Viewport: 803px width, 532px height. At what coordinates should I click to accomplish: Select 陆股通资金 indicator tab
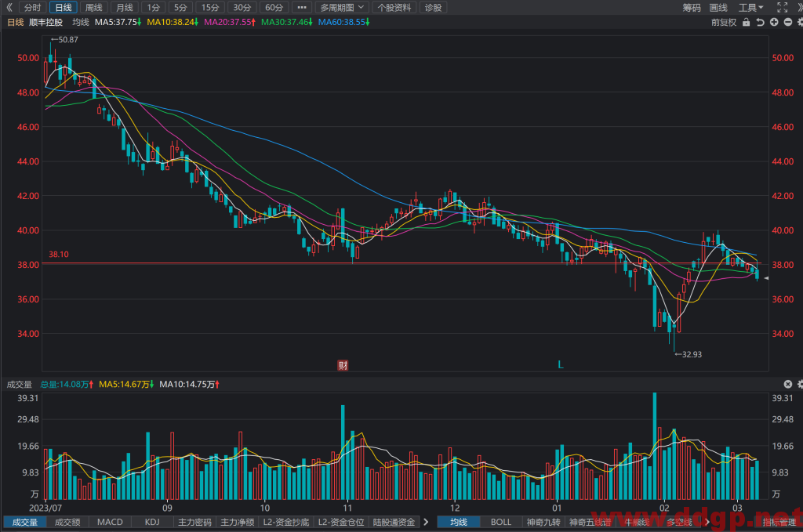394,522
